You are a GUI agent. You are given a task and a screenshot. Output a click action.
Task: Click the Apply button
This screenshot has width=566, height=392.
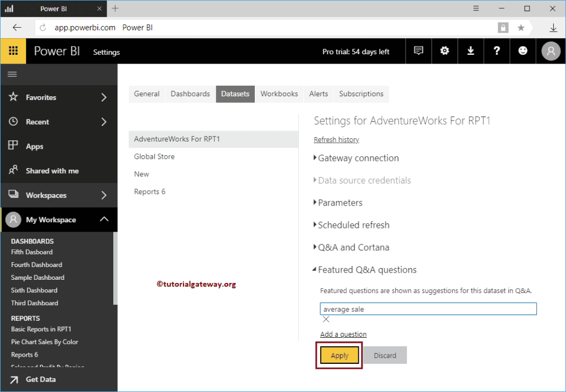(339, 356)
